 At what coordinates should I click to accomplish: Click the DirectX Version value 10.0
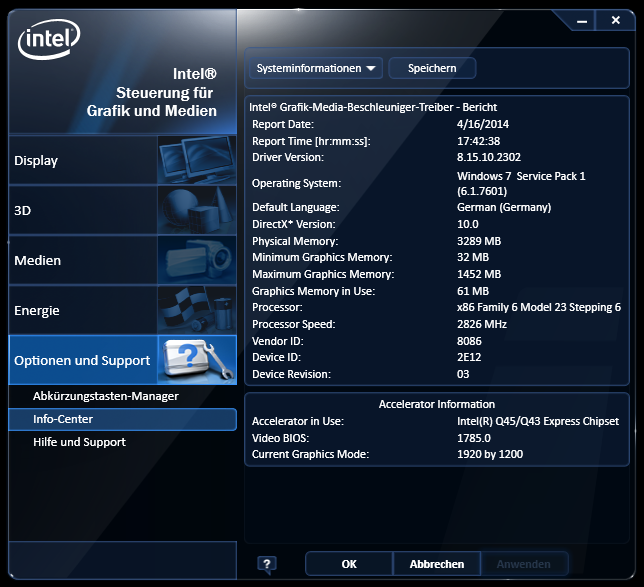coord(467,224)
